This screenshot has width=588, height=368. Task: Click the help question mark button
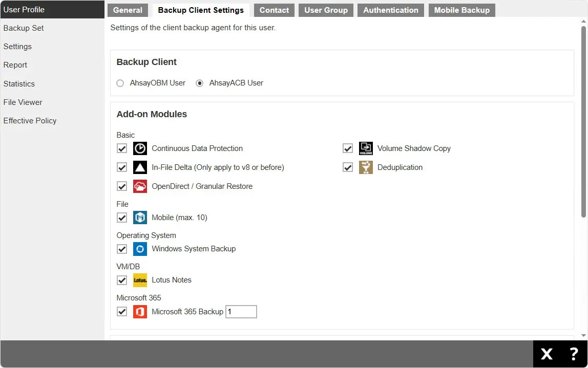click(574, 354)
